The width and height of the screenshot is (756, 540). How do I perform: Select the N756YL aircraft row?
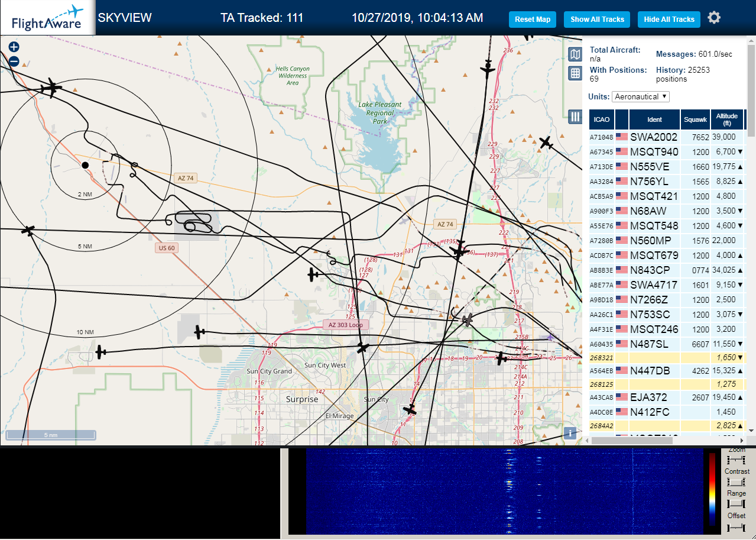pos(667,181)
